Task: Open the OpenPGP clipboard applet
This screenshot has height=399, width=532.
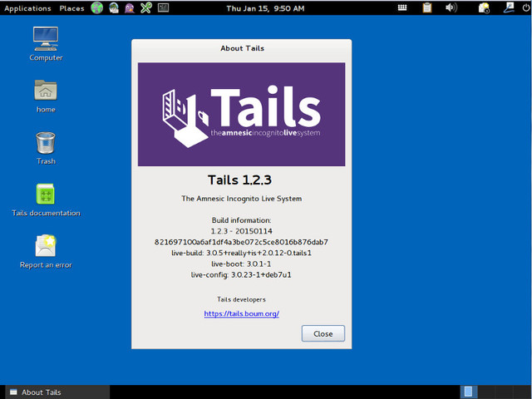Action: (x=427, y=7)
